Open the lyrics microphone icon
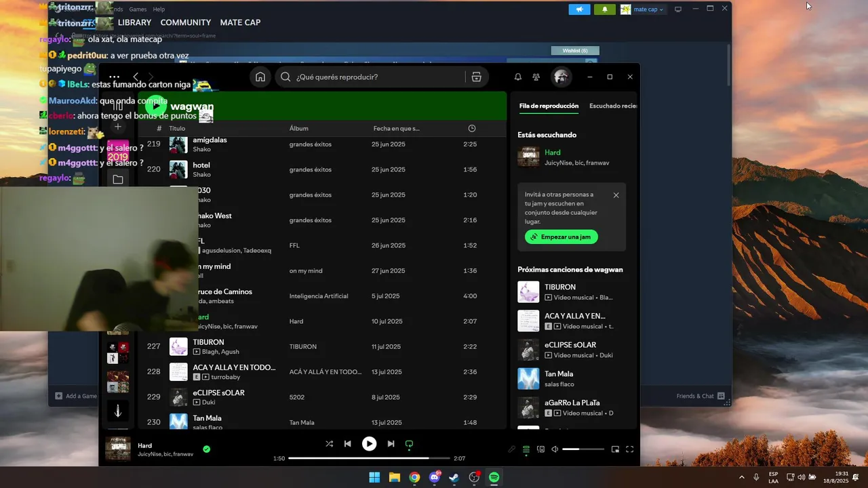Image resolution: width=868 pixels, height=488 pixels. [x=512, y=449]
